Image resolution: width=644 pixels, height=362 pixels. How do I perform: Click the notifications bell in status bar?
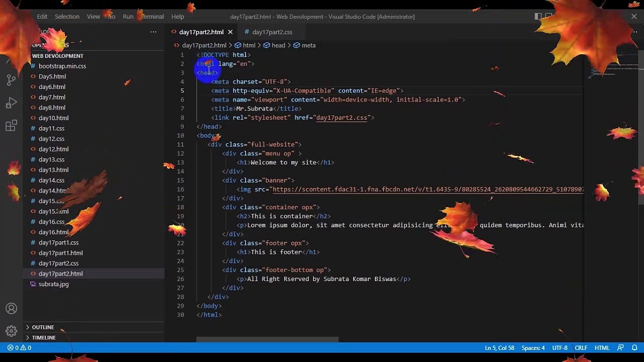pyautogui.click(x=634, y=348)
